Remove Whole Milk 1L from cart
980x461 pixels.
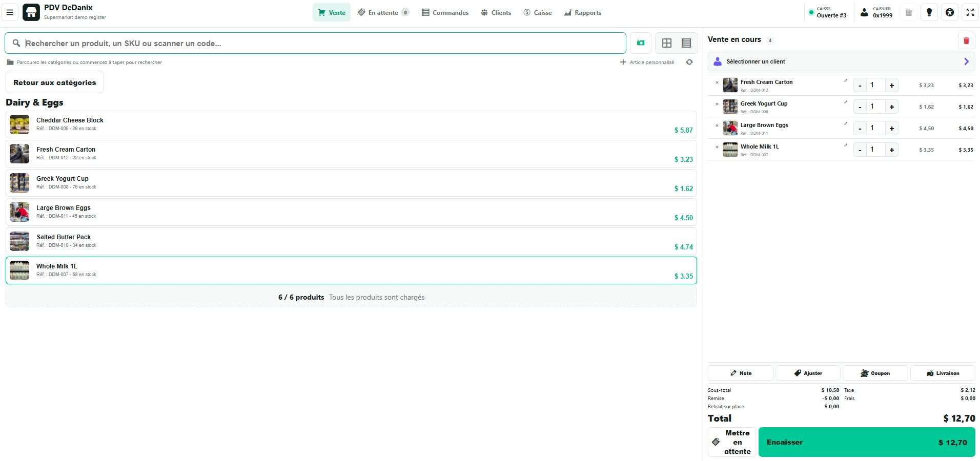717,147
